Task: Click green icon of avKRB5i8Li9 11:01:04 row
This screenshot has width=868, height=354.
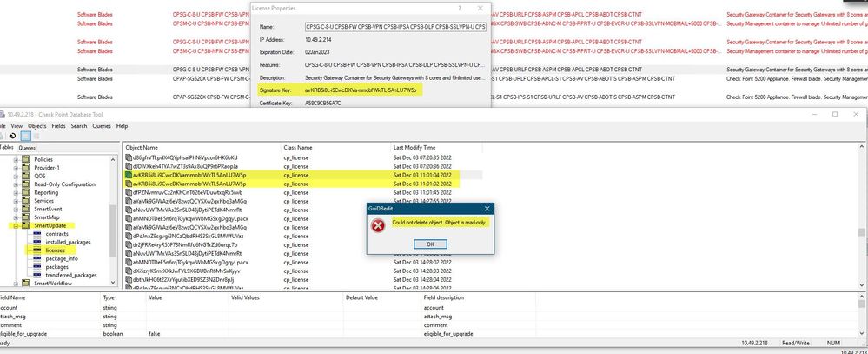Action: tap(129, 175)
